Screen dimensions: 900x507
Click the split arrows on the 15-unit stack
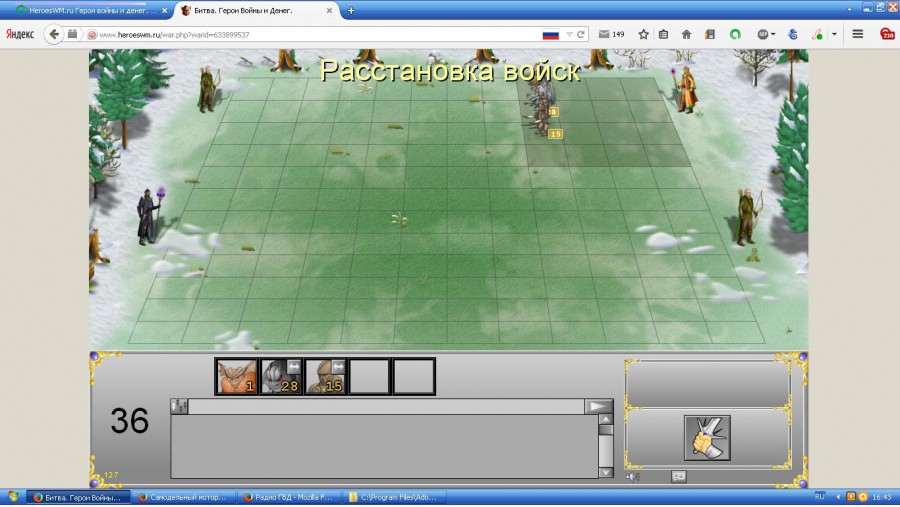[x=338, y=366]
